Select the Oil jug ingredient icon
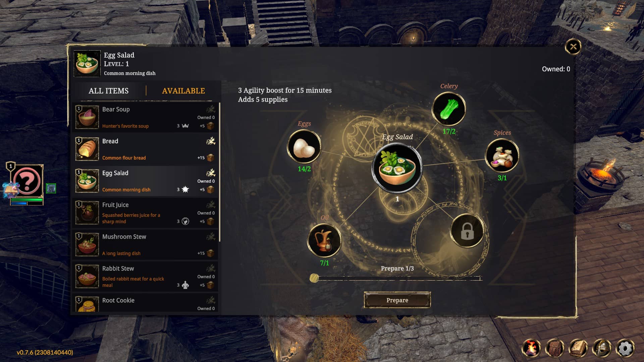The width and height of the screenshot is (644, 362). coord(324,240)
